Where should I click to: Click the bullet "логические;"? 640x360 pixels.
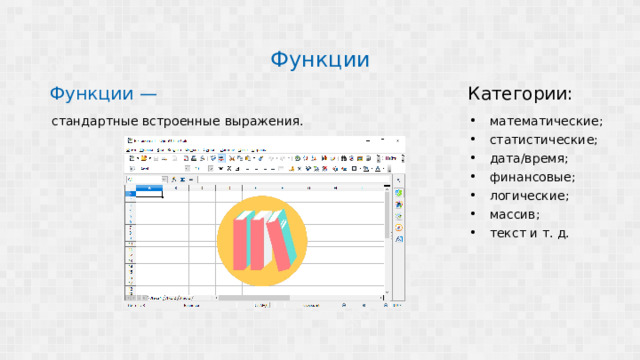pos(529,196)
